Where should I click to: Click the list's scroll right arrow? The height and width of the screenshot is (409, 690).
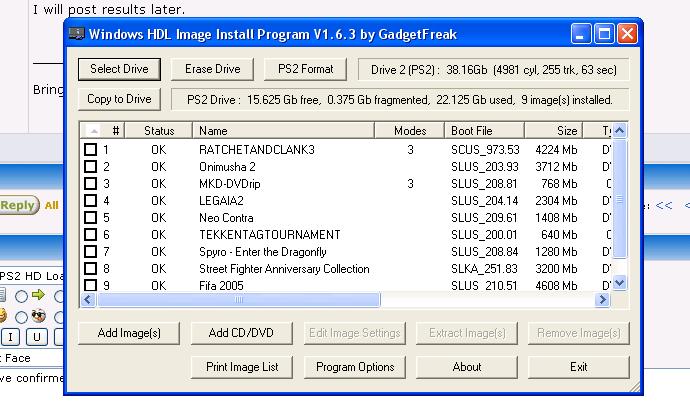pyautogui.click(x=602, y=300)
